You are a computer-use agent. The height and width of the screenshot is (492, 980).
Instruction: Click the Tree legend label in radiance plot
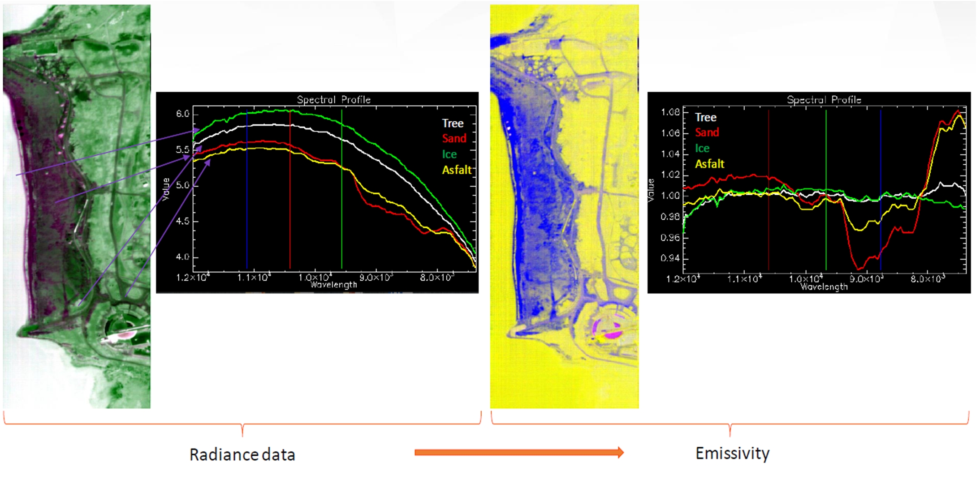453,124
